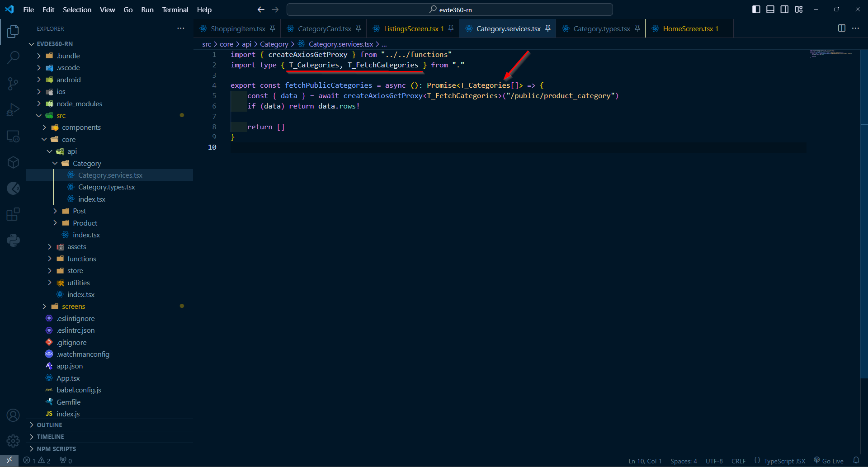
Task: Click the Accounts icon
Action: [13, 415]
